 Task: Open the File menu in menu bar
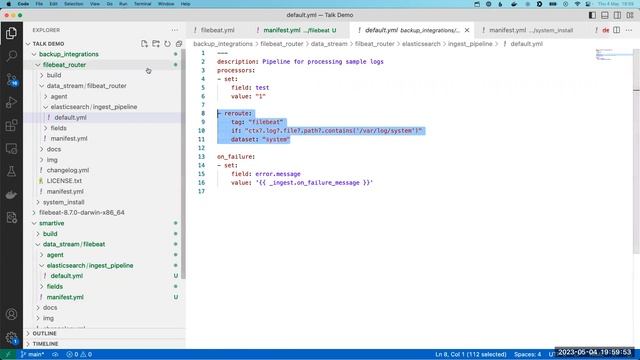(x=39, y=4)
